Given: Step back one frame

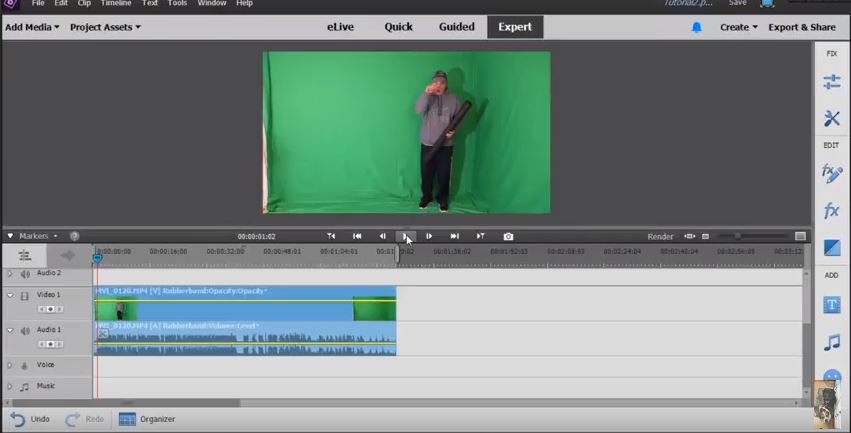Looking at the screenshot, I should pyautogui.click(x=383, y=236).
